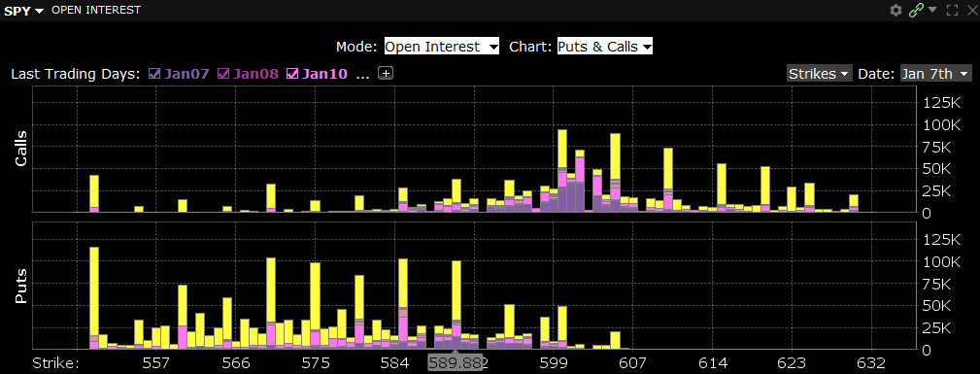Toggle the Jan08 checkbox

pyautogui.click(x=223, y=74)
